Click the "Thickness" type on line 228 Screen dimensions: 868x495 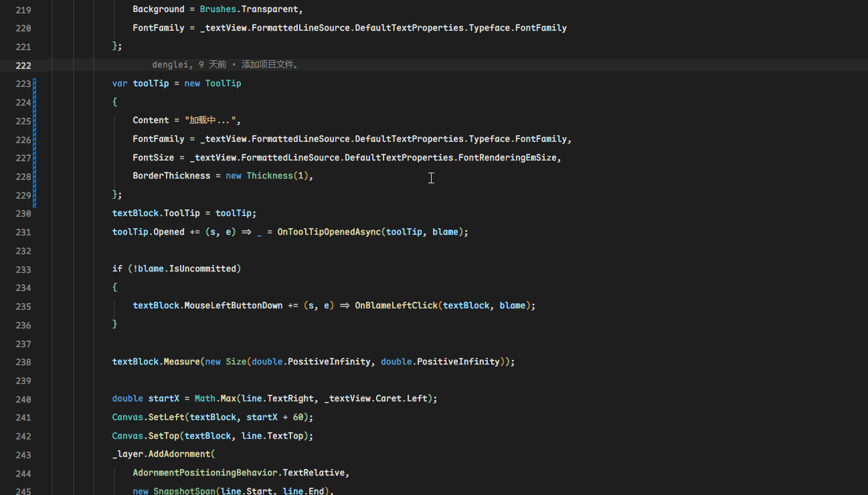pyautogui.click(x=270, y=176)
